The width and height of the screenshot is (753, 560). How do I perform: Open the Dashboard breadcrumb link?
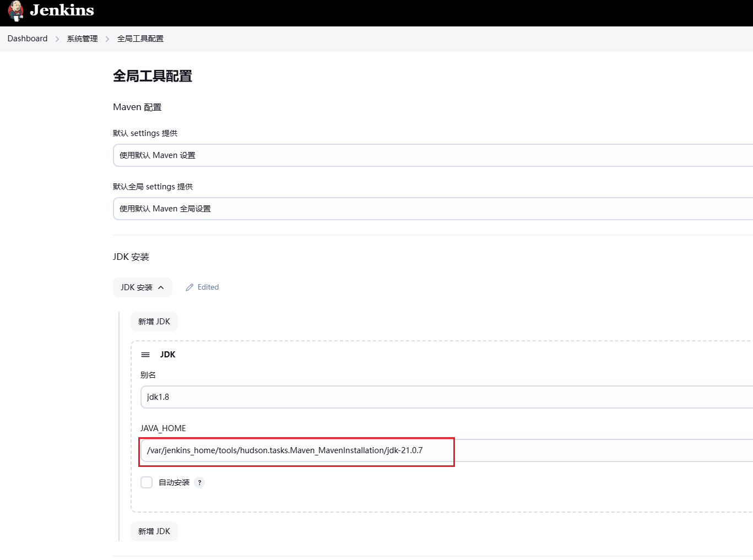coord(28,39)
